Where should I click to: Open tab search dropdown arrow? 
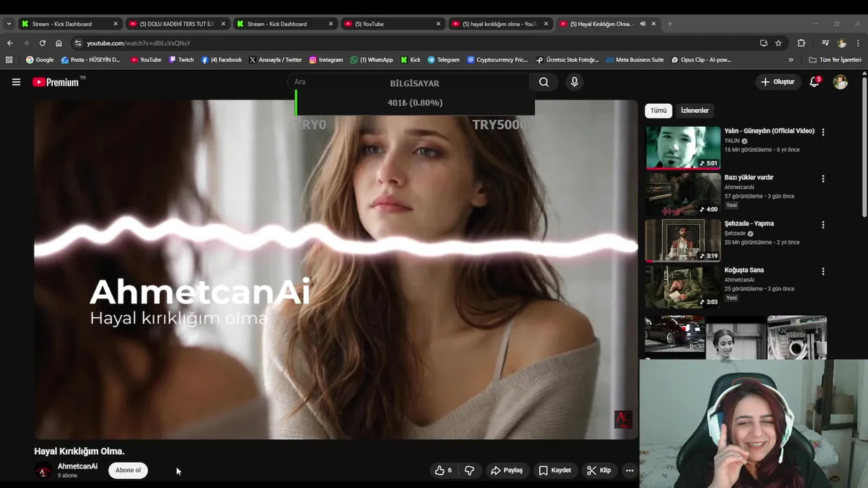coord(8,24)
